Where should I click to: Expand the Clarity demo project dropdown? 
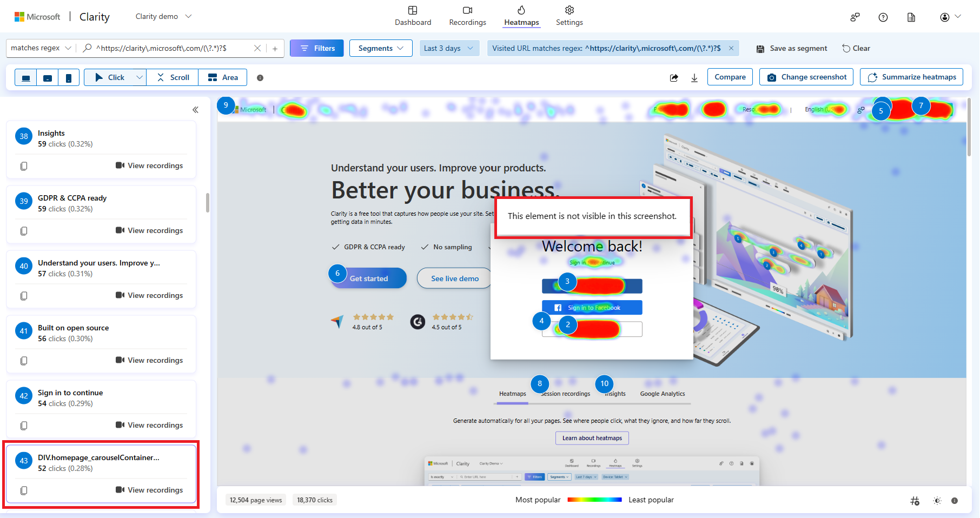[x=163, y=16]
